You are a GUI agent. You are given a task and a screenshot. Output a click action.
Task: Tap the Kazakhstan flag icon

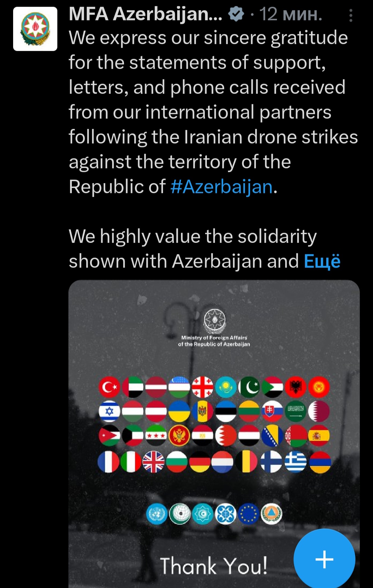[226, 387]
